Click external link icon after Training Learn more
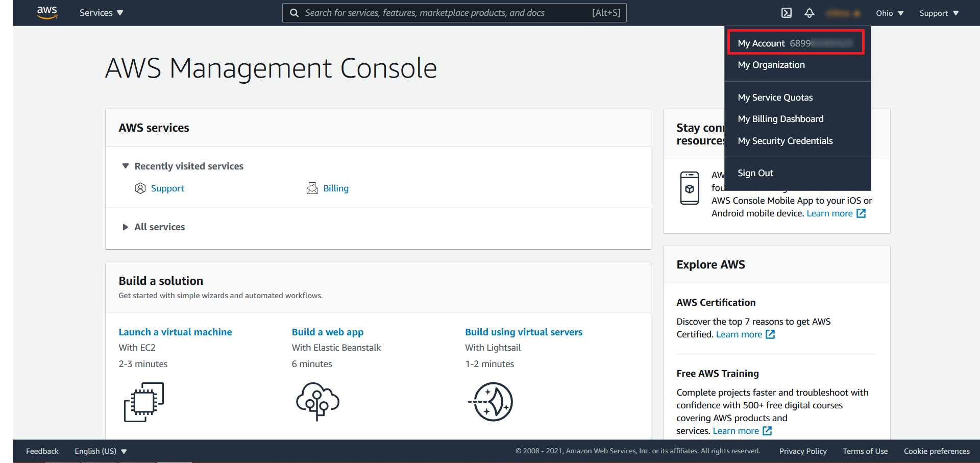 [767, 431]
